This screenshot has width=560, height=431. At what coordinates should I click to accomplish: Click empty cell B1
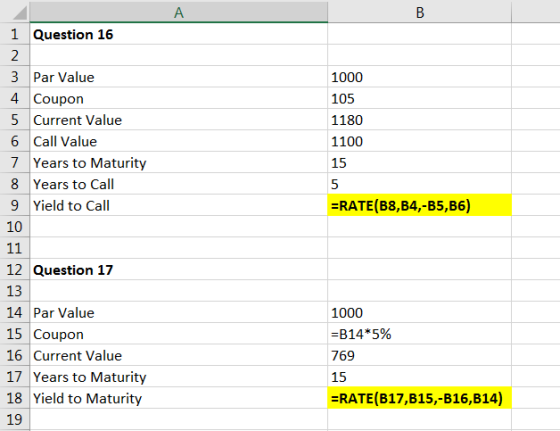point(420,34)
